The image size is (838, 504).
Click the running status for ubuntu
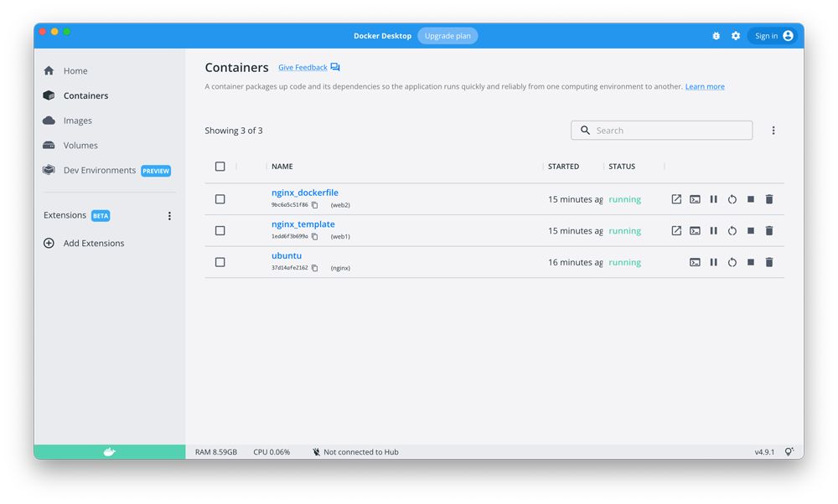click(x=625, y=262)
